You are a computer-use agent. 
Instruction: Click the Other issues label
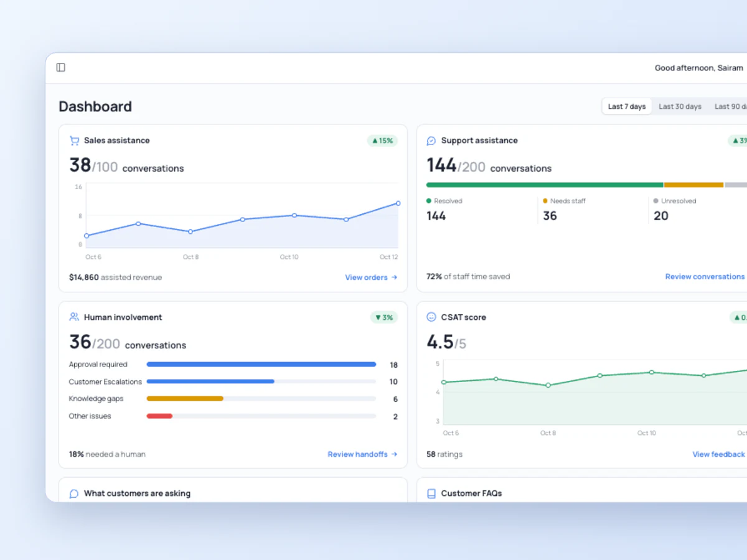tap(90, 416)
